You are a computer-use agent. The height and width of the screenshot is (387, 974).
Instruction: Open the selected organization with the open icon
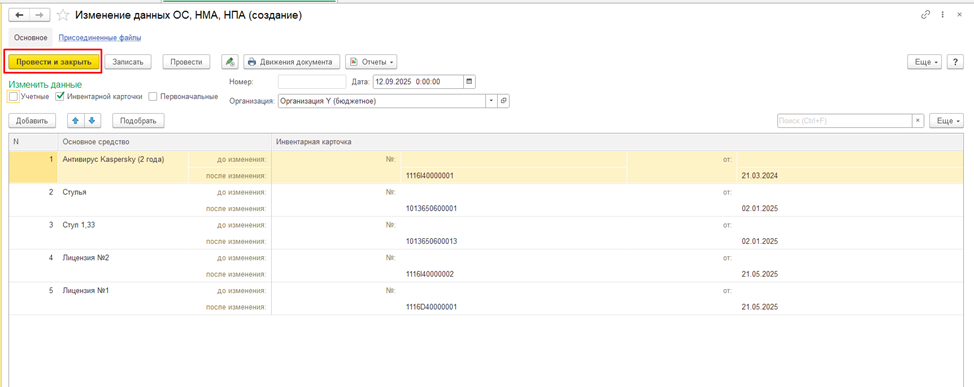(504, 101)
